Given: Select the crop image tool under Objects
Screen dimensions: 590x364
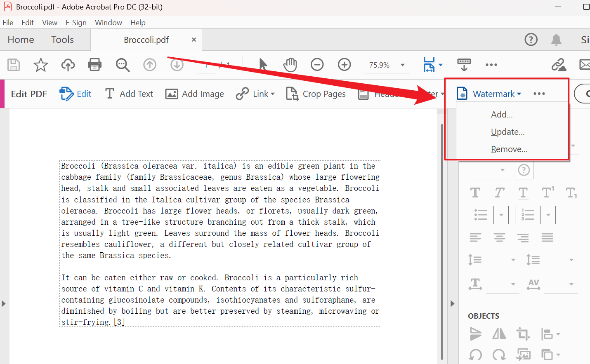Looking at the screenshot, I should tap(523, 333).
